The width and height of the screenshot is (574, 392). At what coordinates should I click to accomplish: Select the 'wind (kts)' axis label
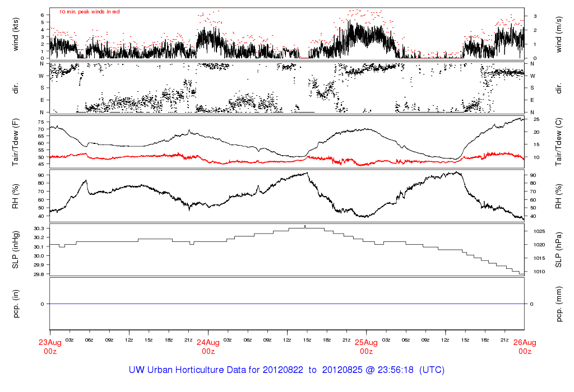coord(16,34)
